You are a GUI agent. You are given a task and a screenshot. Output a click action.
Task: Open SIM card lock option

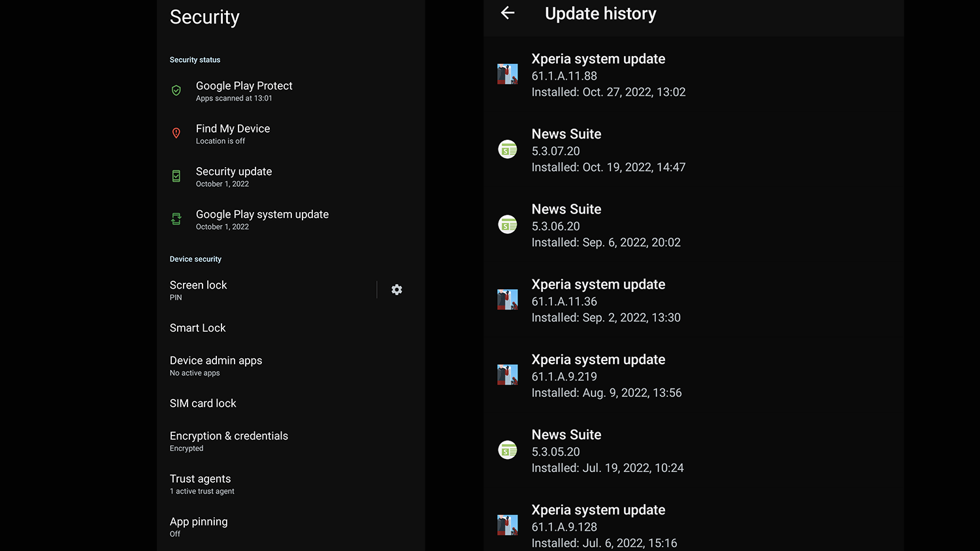[203, 403]
